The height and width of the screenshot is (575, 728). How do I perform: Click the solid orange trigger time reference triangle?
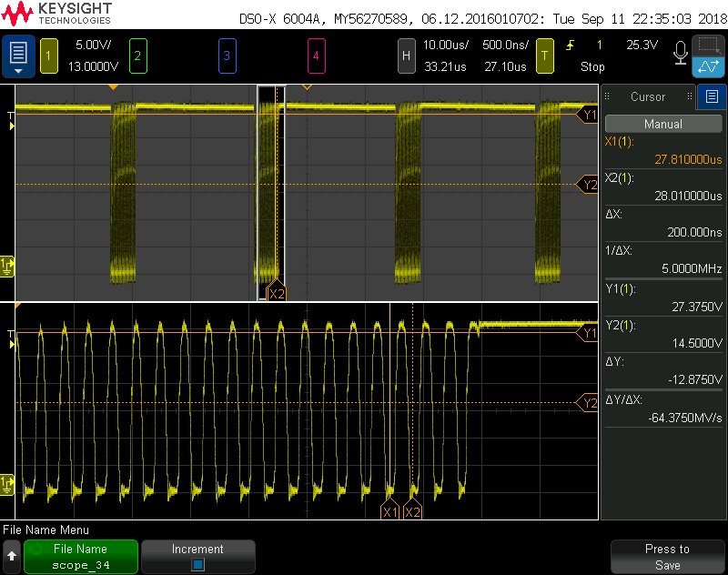tap(113, 87)
